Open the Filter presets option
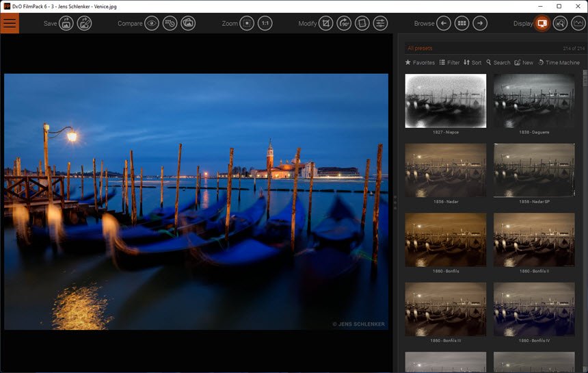 coord(449,63)
